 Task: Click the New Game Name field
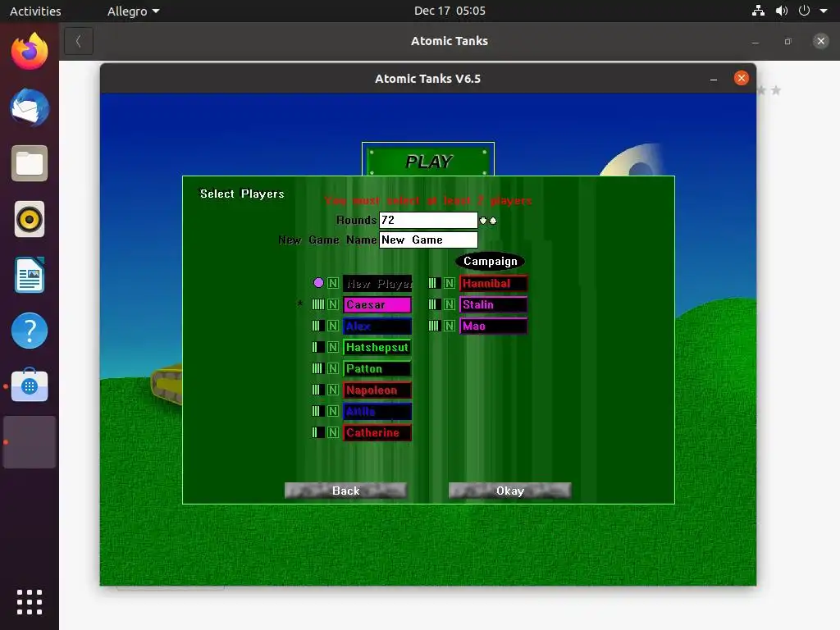[x=428, y=240]
